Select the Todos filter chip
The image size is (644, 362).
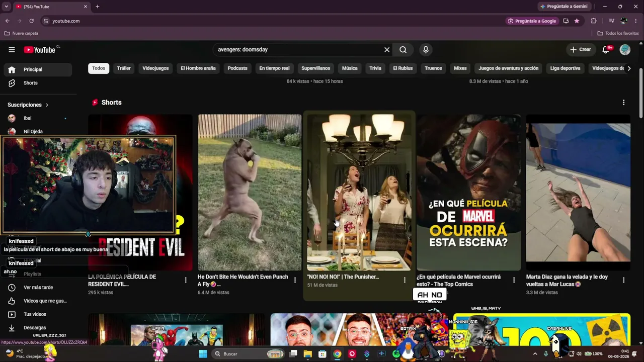99,68
